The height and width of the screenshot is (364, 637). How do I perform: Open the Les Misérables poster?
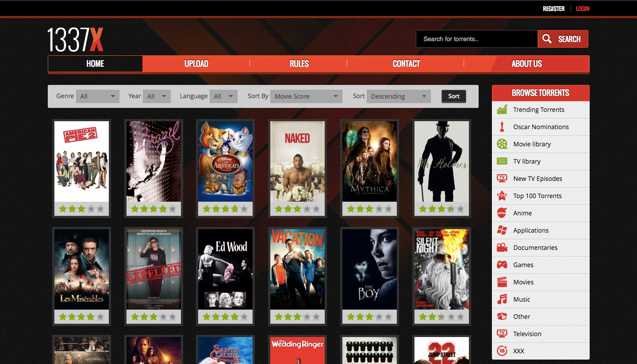click(x=81, y=269)
